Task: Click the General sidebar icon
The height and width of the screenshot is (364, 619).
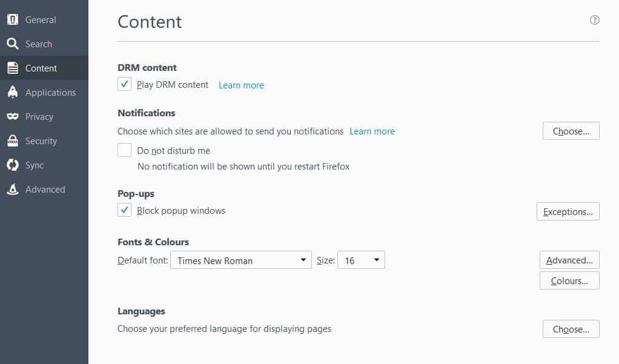Action: click(x=12, y=20)
